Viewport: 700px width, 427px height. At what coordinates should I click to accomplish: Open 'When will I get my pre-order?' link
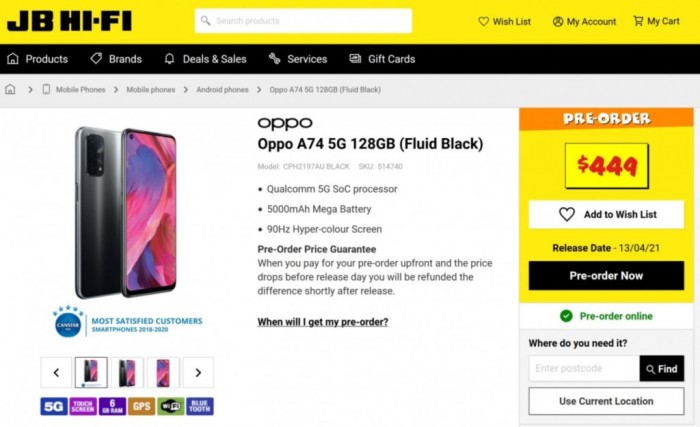[323, 322]
